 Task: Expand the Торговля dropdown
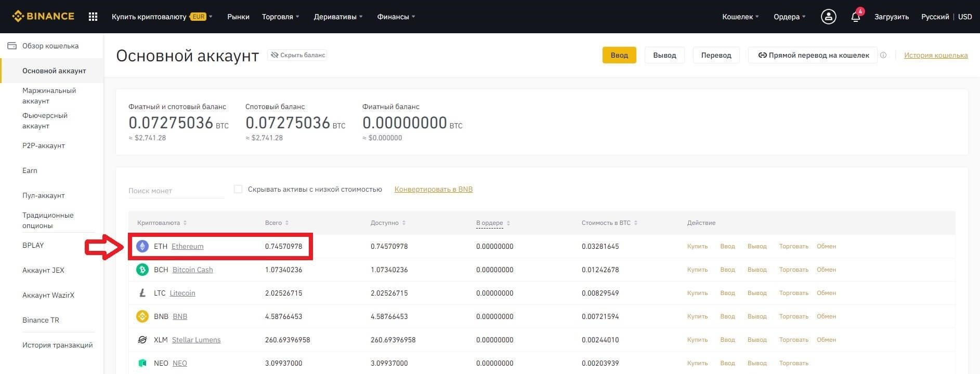[281, 17]
